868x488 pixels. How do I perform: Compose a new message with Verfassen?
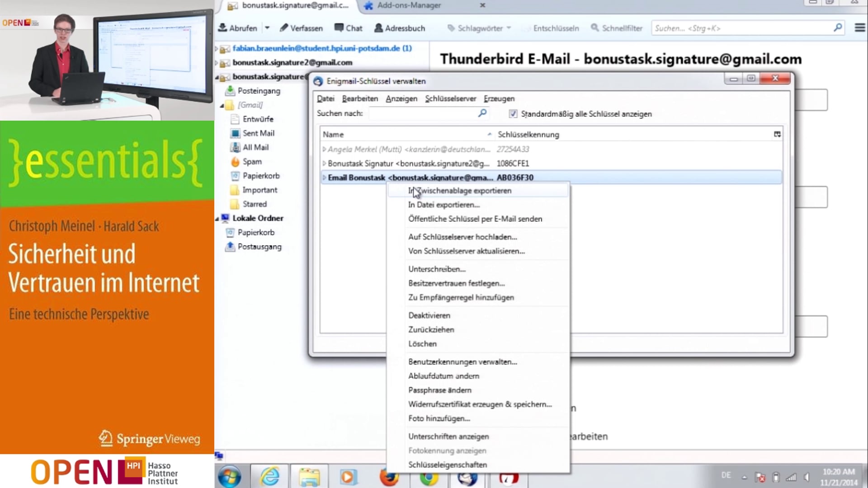click(301, 28)
